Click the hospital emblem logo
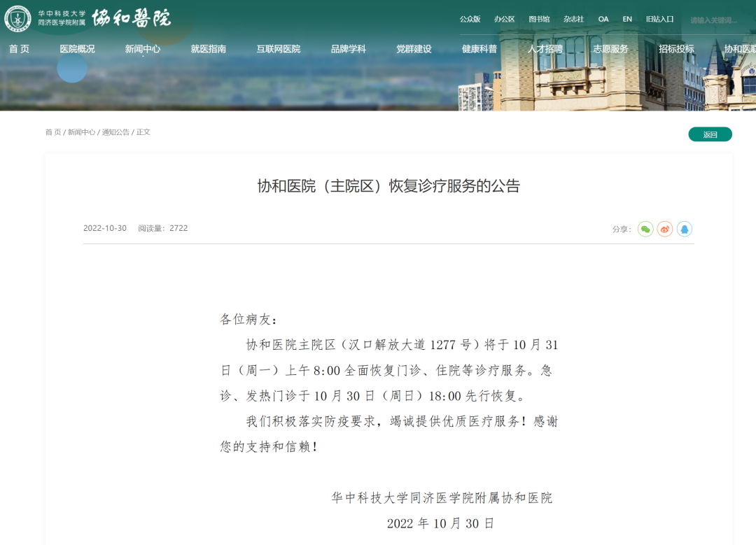The height and width of the screenshot is (545, 756). tap(17, 19)
